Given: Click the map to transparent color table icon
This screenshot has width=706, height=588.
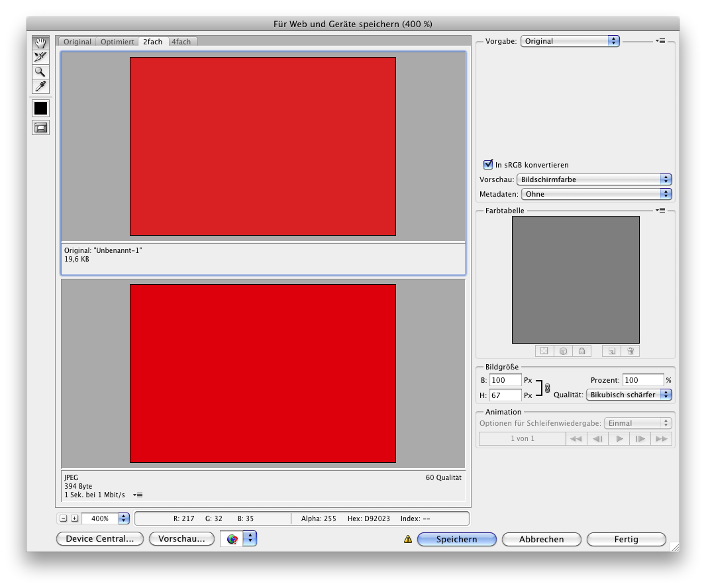Looking at the screenshot, I should (x=544, y=351).
